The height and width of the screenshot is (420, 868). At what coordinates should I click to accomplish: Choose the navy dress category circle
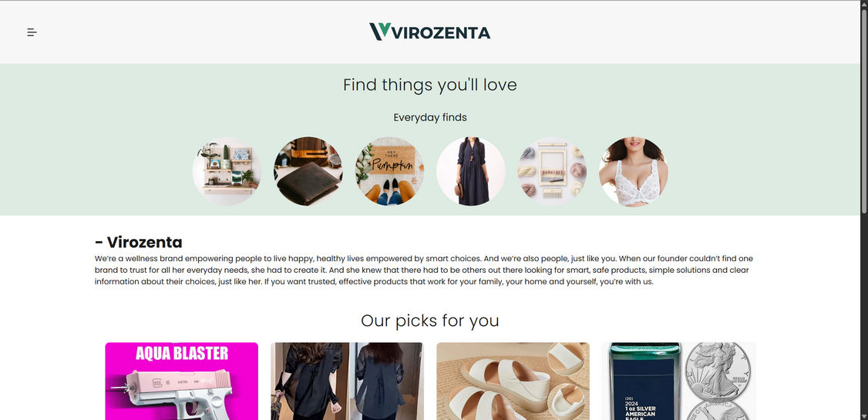[x=470, y=171]
